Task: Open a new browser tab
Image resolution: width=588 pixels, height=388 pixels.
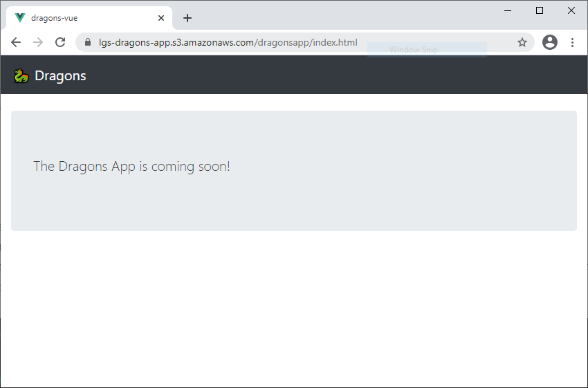Action: (x=187, y=18)
